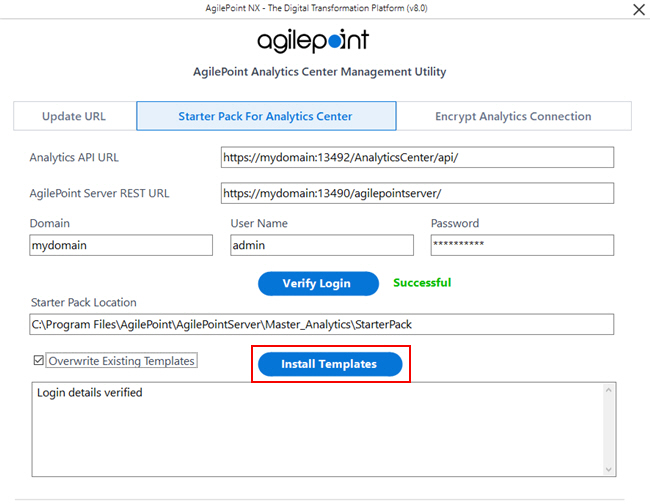This screenshot has height=504, width=650.
Task: Click the Login details verified log text
Action: (x=90, y=393)
